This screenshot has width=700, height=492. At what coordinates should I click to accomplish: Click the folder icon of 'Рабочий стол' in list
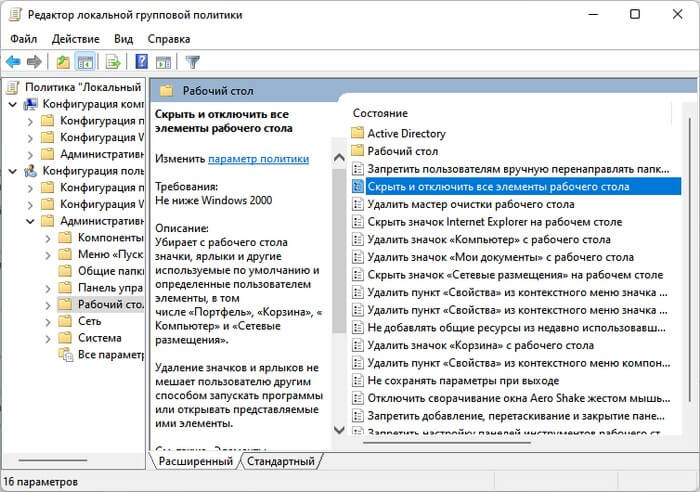pyautogui.click(x=358, y=151)
